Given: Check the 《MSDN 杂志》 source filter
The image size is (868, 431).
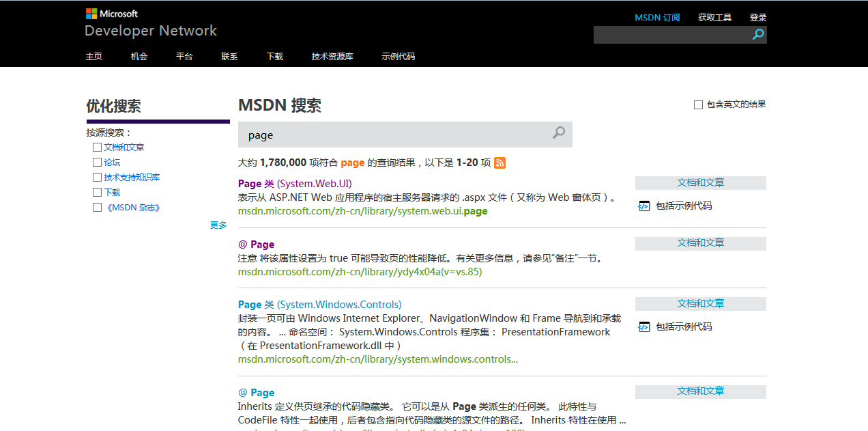Looking at the screenshot, I should pos(97,207).
